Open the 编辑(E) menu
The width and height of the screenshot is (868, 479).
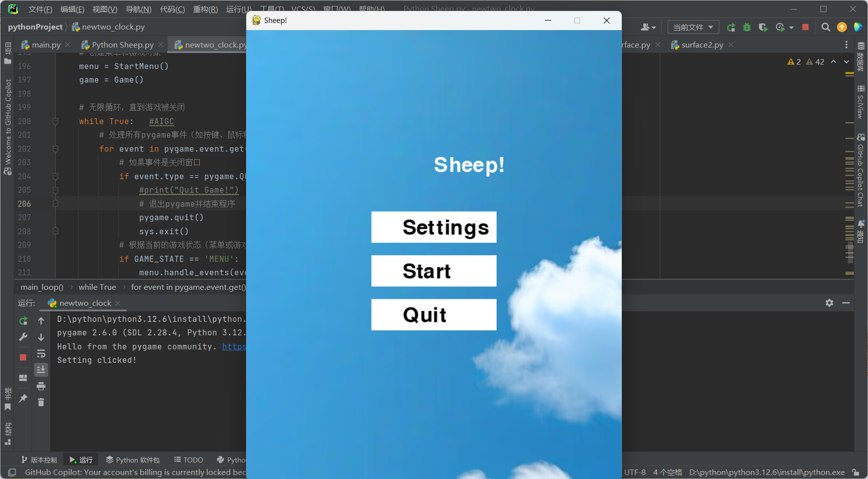[x=72, y=9]
